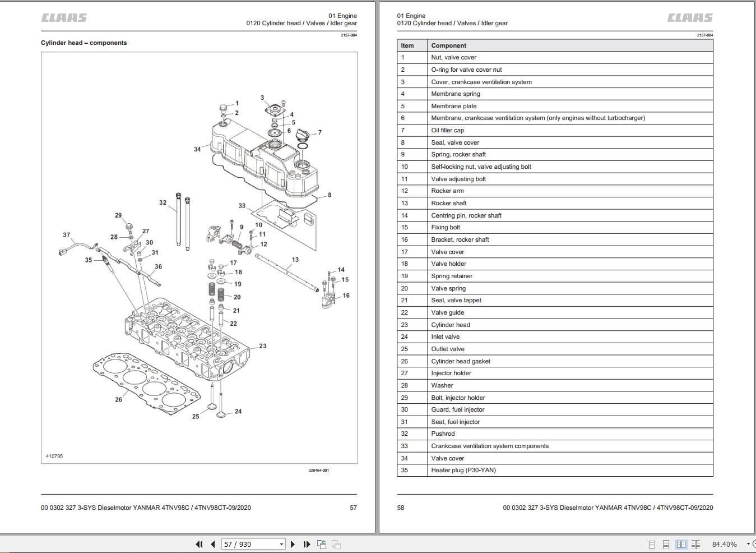The height and width of the screenshot is (553, 756).
Task: Go to the first page
Action: tap(199, 544)
